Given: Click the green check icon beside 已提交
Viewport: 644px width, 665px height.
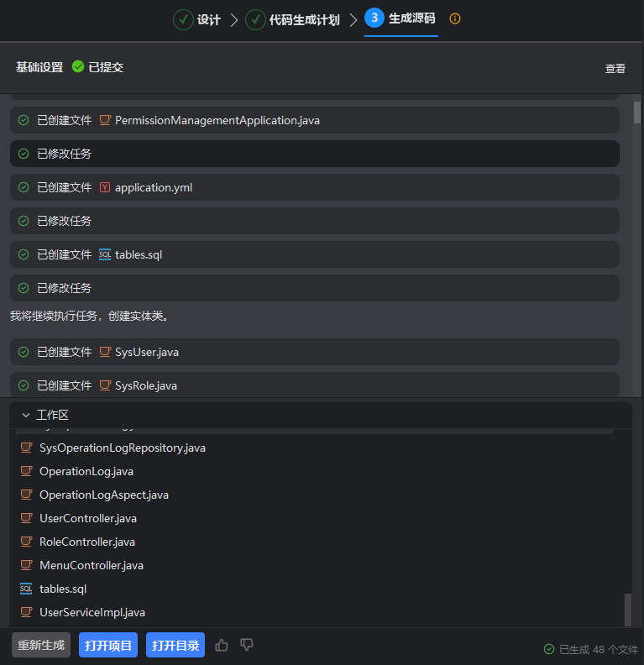Looking at the screenshot, I should click(78, 67).
